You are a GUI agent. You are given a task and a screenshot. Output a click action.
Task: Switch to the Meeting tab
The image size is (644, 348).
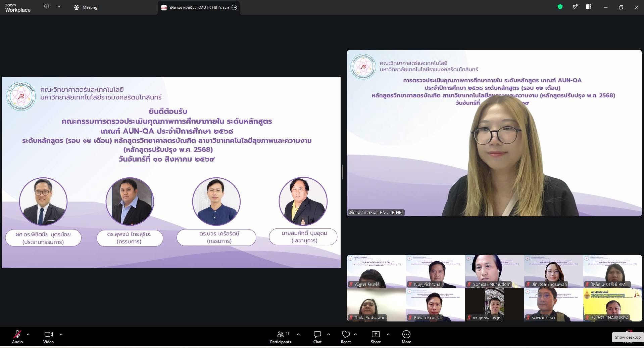[x=86, y=7]
